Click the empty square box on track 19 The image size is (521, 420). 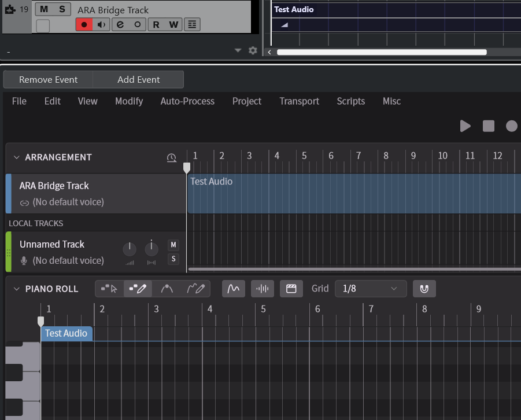(43, 26)
